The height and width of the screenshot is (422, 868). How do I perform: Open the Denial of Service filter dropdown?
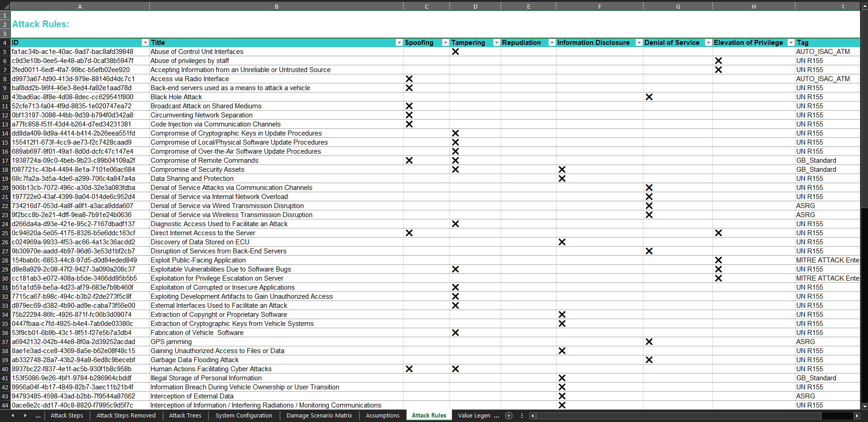(708, 42)
